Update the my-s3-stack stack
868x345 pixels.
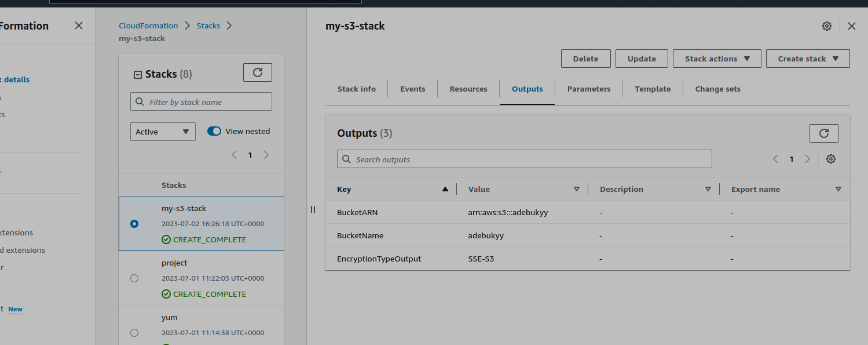pyautogui.click(x=641, y=58)
